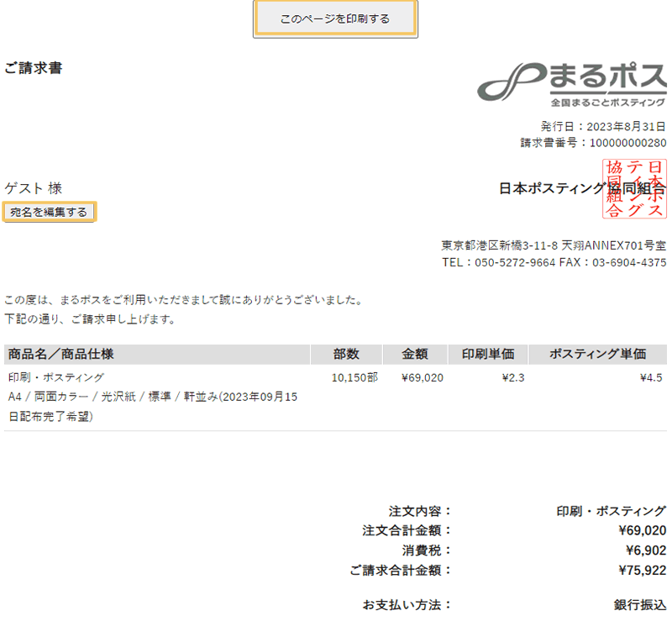Select the spec line A4 / 両面カラー / 光沢紙

click(x=153, y=407)
